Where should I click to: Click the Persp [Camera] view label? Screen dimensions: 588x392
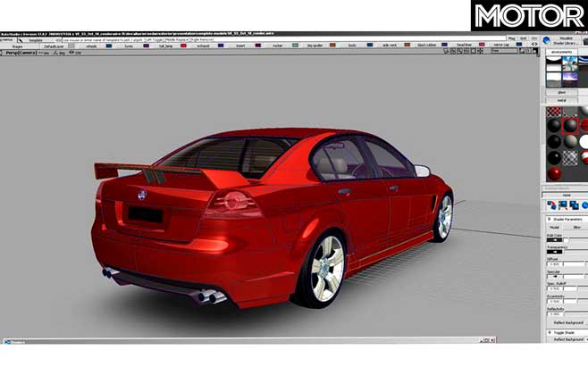(21, 53)
